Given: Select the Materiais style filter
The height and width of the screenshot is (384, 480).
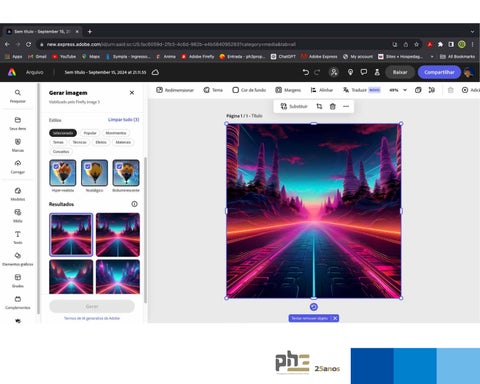Looking at the screenshot, I should click(123, 142).
